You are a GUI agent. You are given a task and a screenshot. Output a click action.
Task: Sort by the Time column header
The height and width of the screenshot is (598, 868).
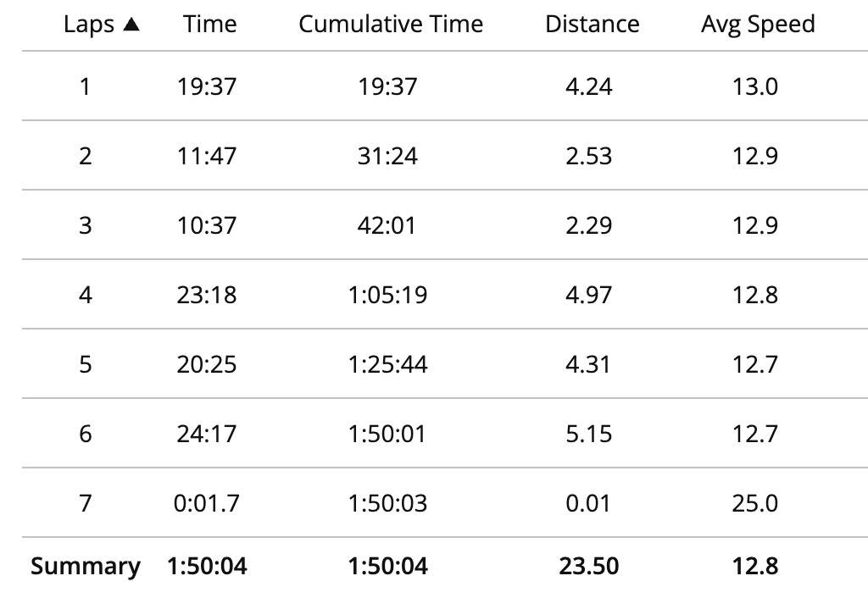point(210,24)
